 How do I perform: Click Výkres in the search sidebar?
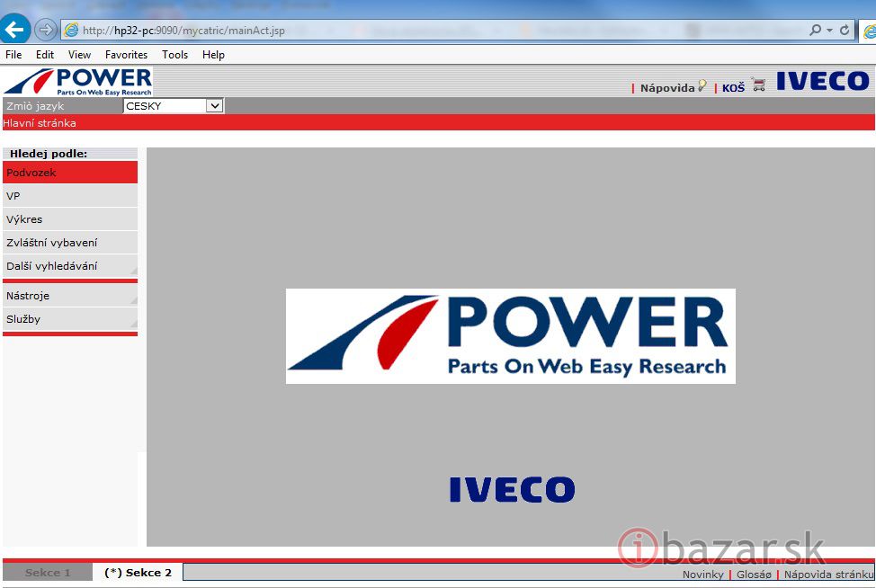click(x=70, y=219)
